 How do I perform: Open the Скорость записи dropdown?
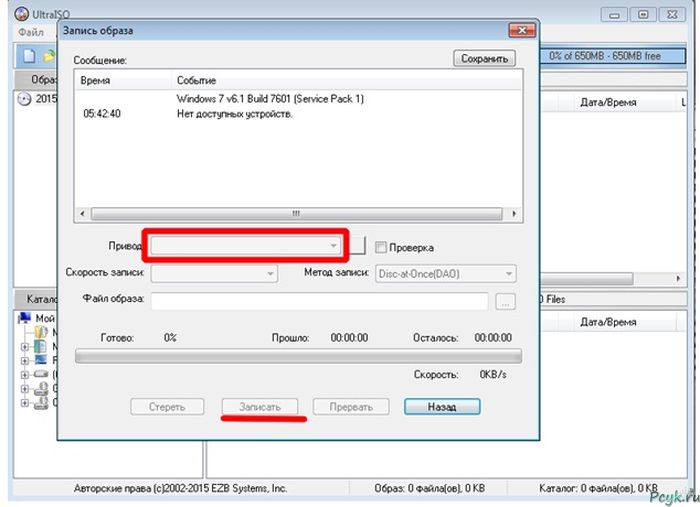tap(270, 273)
